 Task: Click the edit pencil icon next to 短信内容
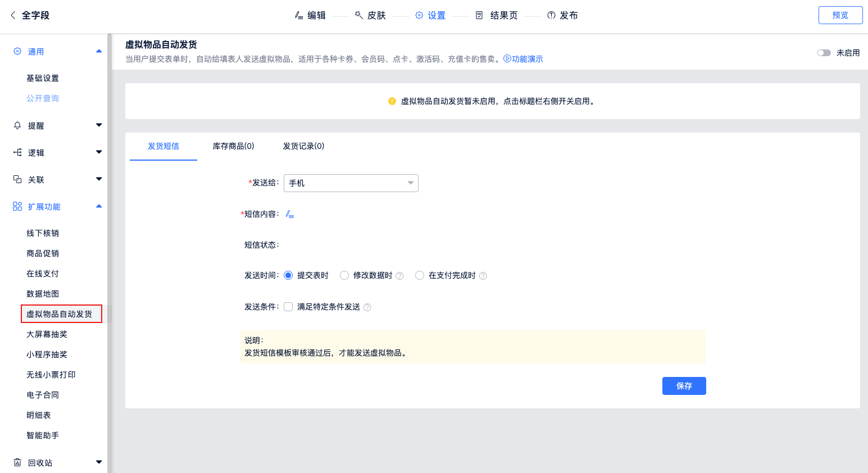289,214
